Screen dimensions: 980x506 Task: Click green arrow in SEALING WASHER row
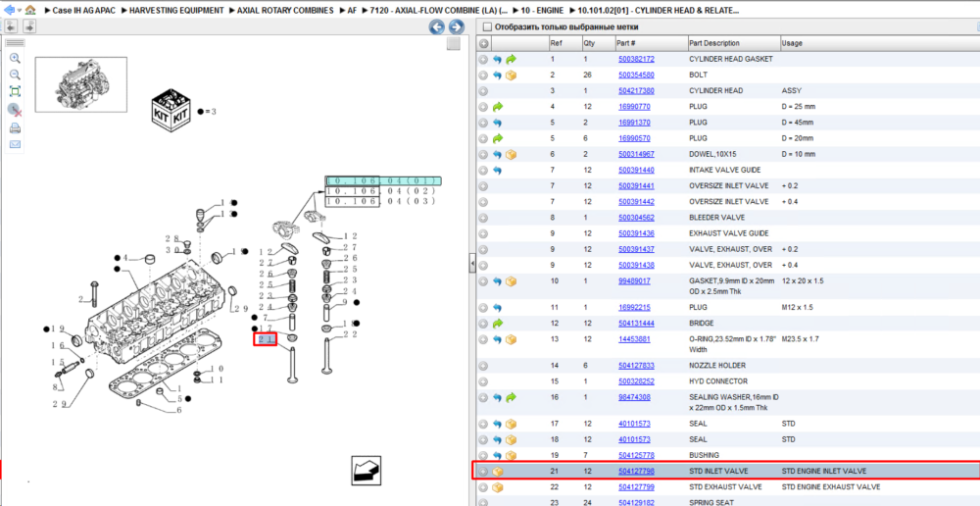[x=512, y=397]
